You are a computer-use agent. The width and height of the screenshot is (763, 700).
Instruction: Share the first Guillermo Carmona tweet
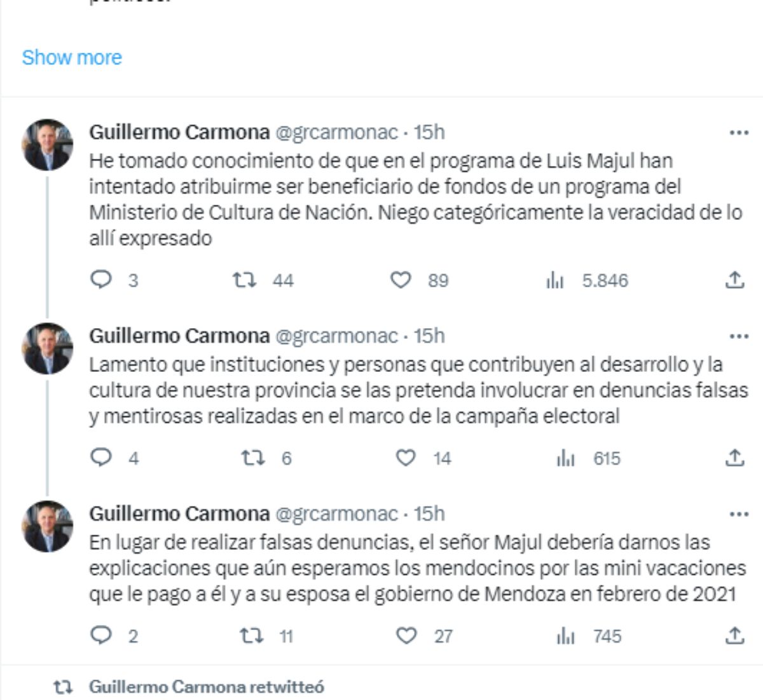(734, 280)
